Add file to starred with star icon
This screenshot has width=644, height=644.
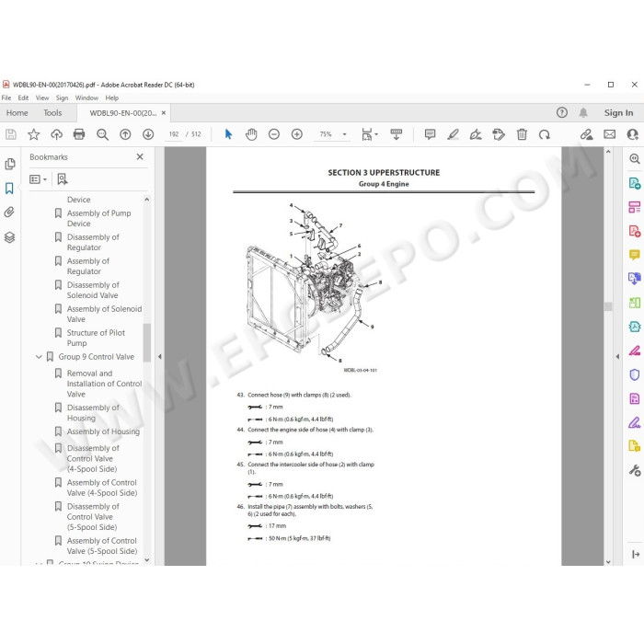click(x=34, y=134)
